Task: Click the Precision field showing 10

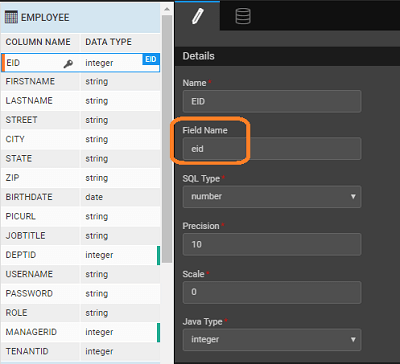Action: (x=272, y=244)
